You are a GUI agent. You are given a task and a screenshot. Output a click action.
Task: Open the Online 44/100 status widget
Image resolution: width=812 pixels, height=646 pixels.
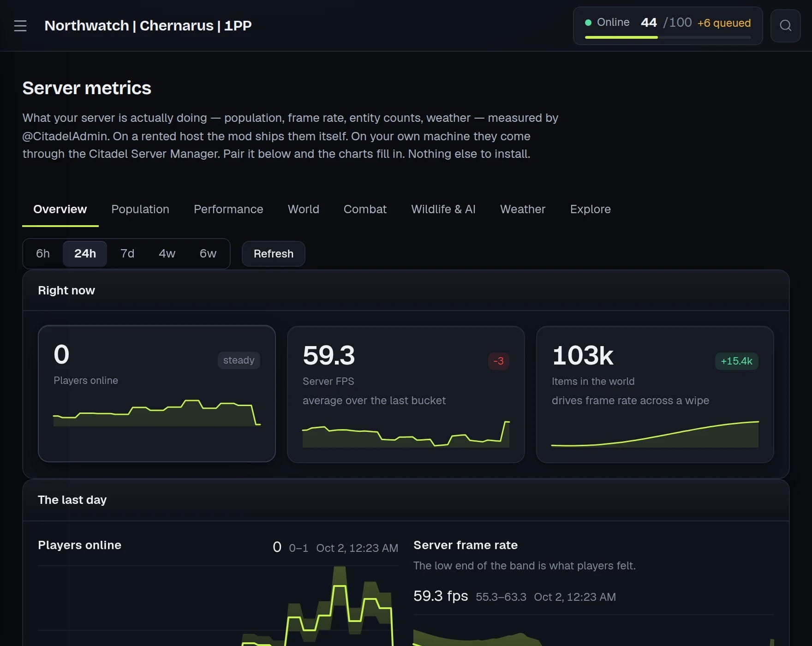point(668,26)
